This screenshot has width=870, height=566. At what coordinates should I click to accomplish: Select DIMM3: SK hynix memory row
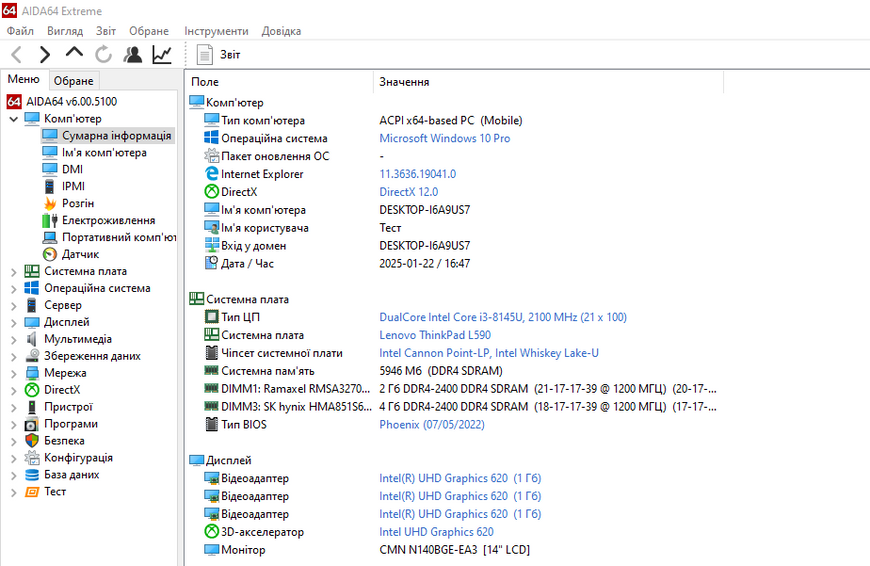(461, 407)
